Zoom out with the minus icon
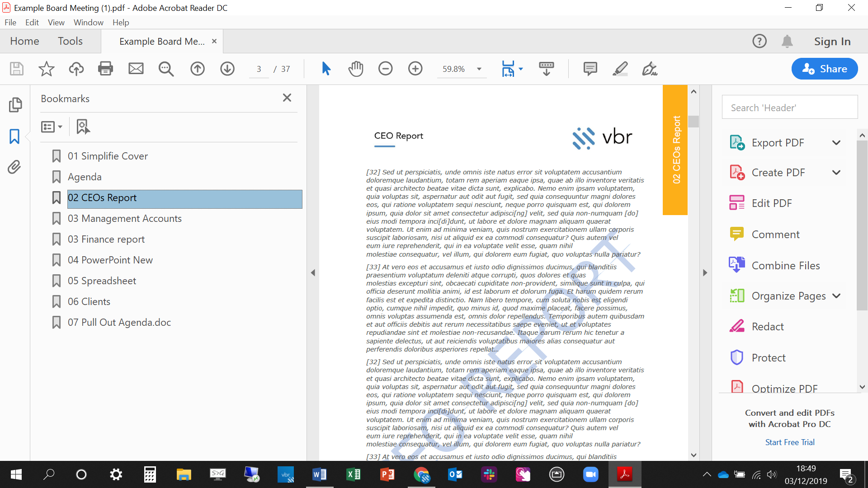 point(386,69)
